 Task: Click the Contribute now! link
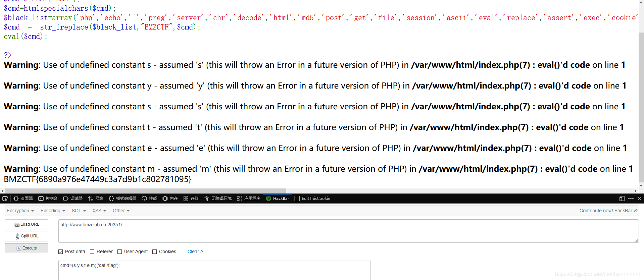[x=596, y=211]
